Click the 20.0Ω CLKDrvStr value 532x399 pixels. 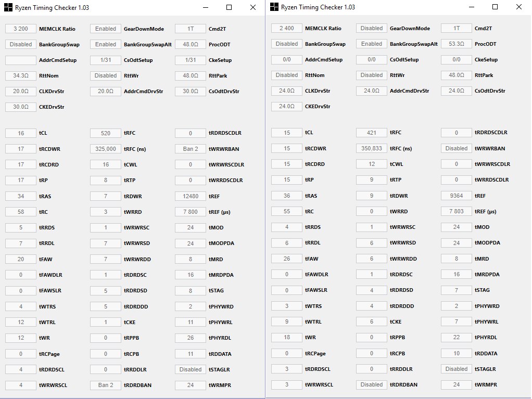click(21, 91)
